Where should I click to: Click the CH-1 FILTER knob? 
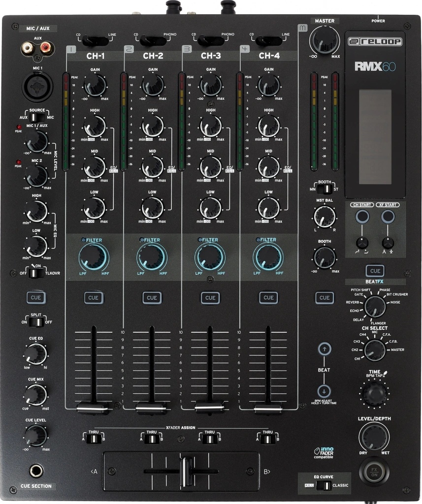click(94, 257)
